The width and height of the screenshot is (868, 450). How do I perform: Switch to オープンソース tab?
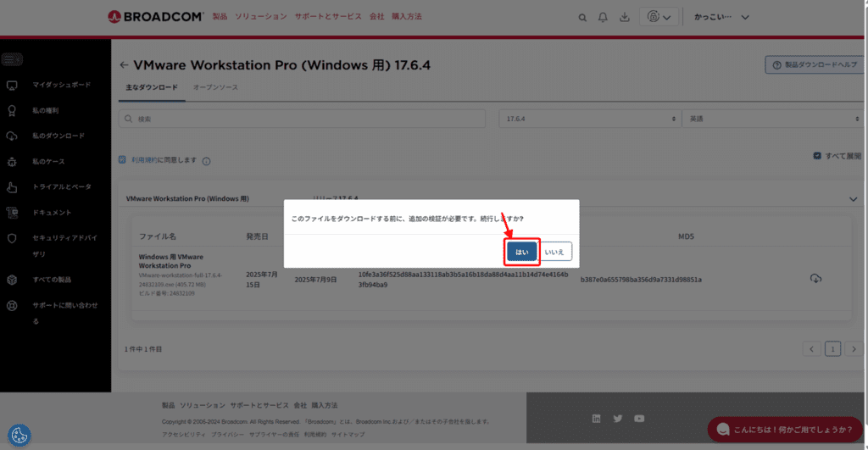point(215,87)
